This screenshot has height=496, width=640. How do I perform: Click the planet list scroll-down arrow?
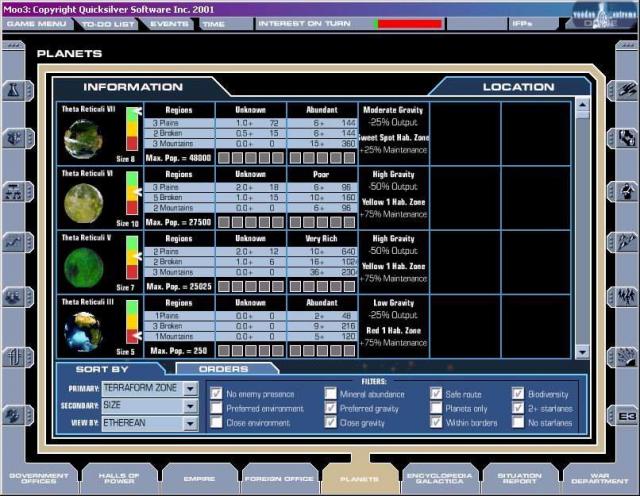582,352
